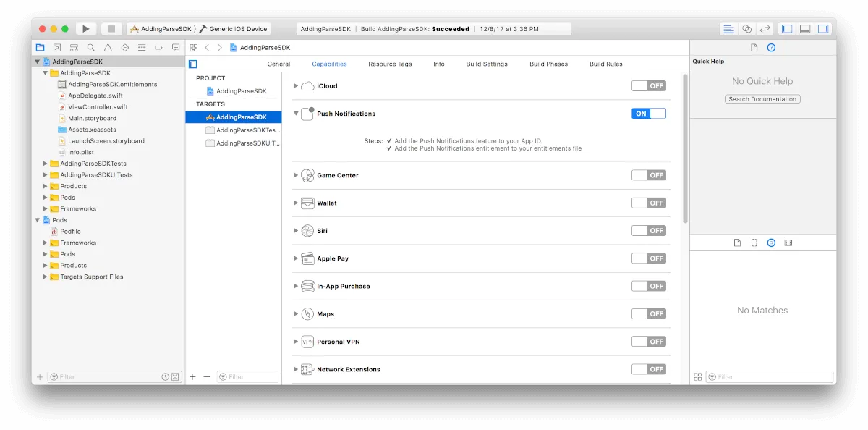The image size is (868, 430).
Task: Open the Source Control navigator
Action: [57, 47]
